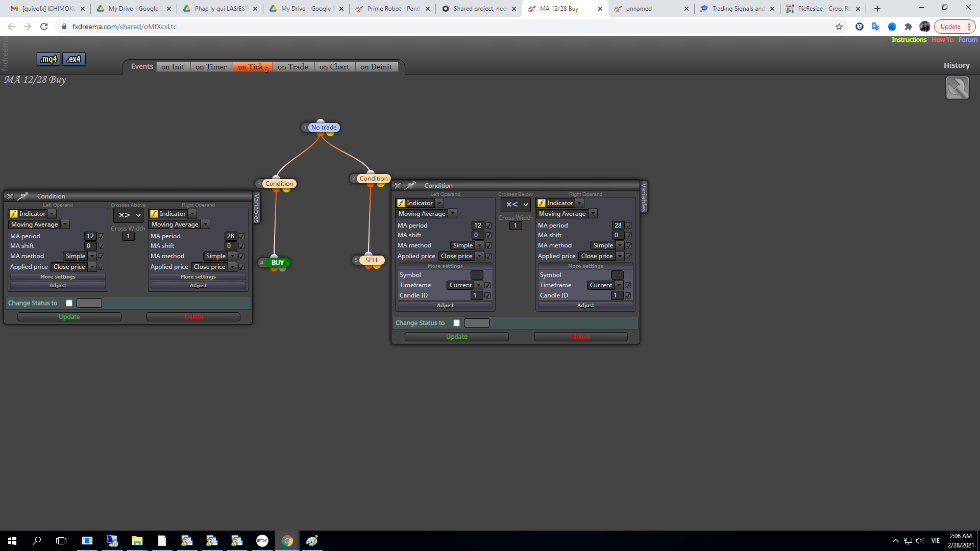Toggle MA period 12 checkbox in left panel

pos(101,236)
